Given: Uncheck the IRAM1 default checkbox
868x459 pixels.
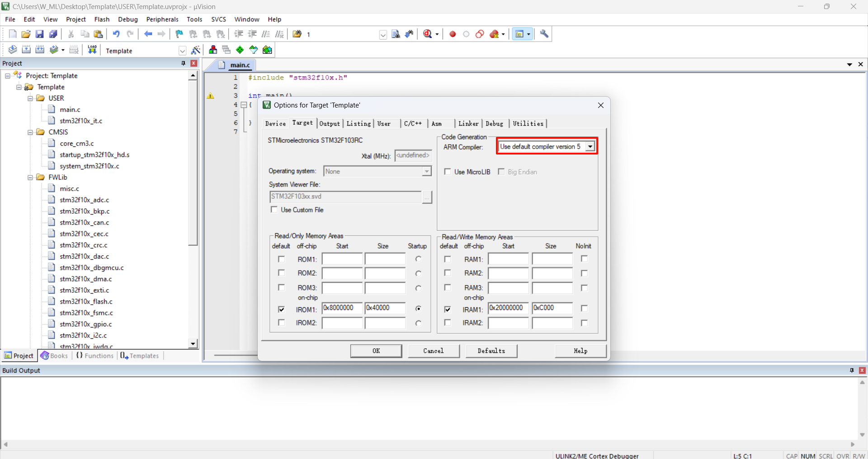Looking at the screenshot, I should point(448,309).
